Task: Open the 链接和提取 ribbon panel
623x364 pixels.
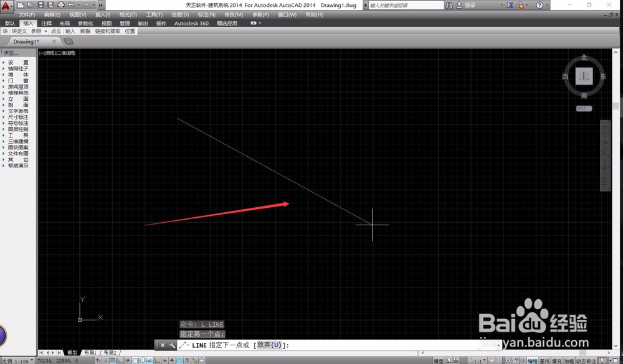Action: point(108,31)
